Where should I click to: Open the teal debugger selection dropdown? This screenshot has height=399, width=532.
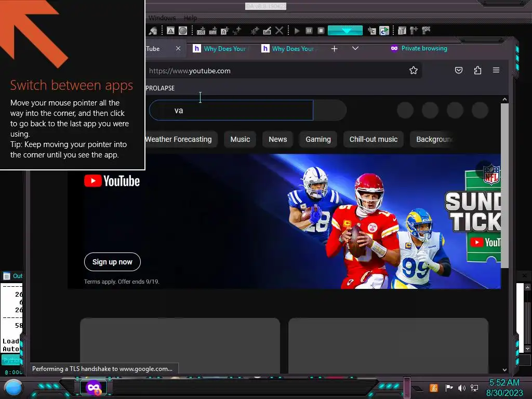click(345, 31)
